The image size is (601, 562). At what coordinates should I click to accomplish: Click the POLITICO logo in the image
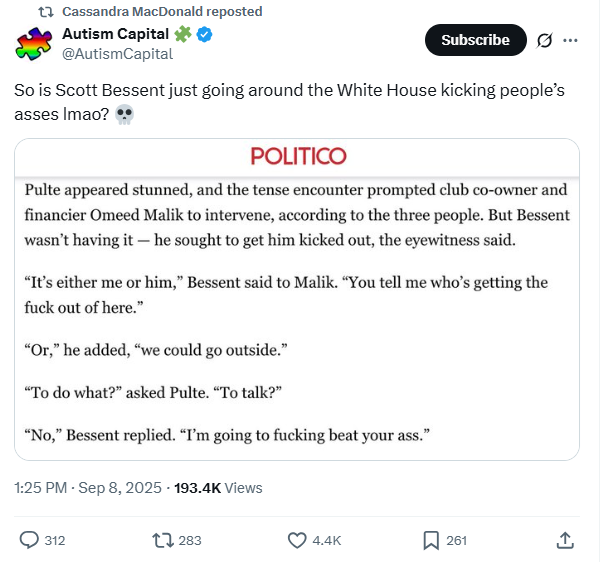[298, 156]
